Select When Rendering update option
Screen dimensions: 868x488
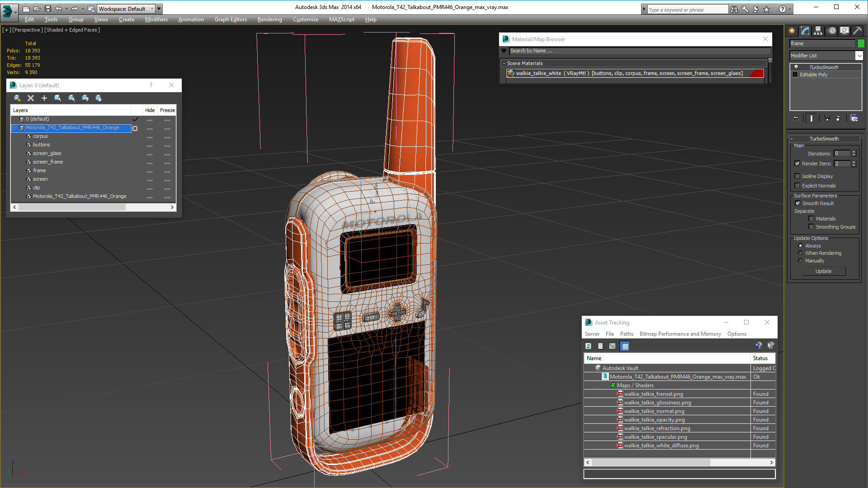click(x=800, y=253)
